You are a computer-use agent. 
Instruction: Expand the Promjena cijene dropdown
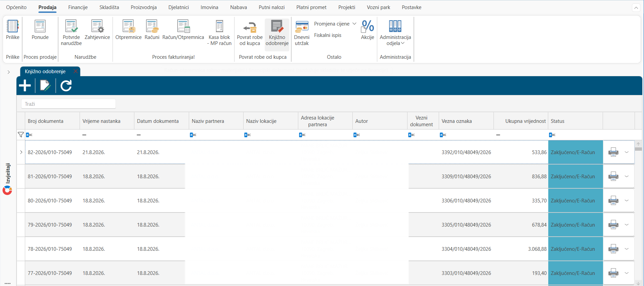coord(354,23)
